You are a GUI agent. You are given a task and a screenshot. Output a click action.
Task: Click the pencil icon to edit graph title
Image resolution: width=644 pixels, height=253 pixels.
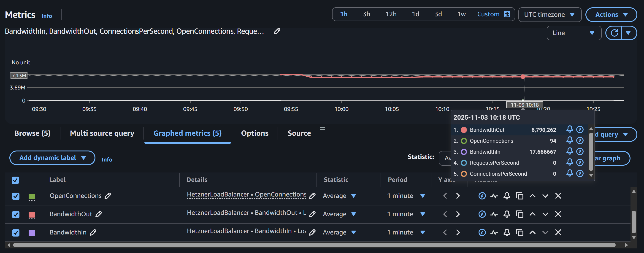[x=277, y=31]
